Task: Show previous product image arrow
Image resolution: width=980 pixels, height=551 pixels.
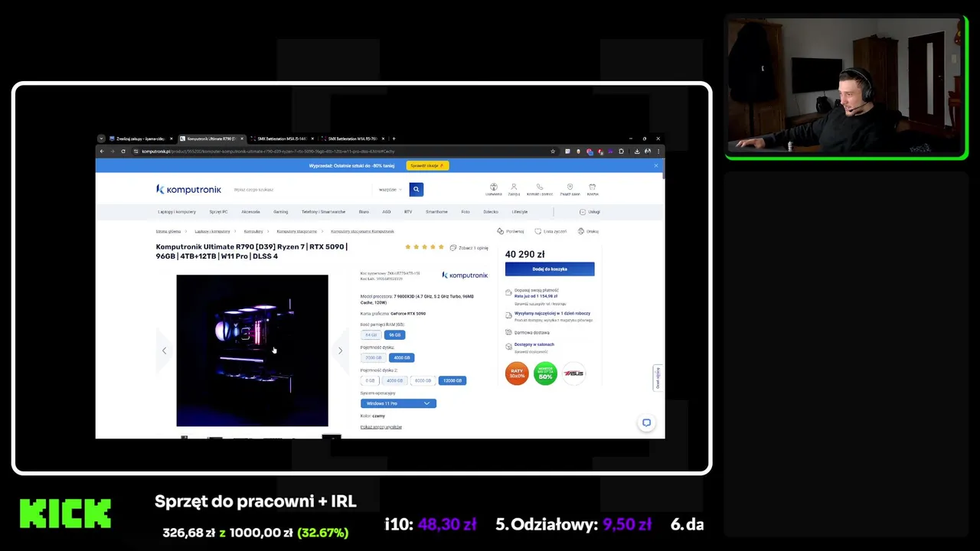Action: (164, 350)
